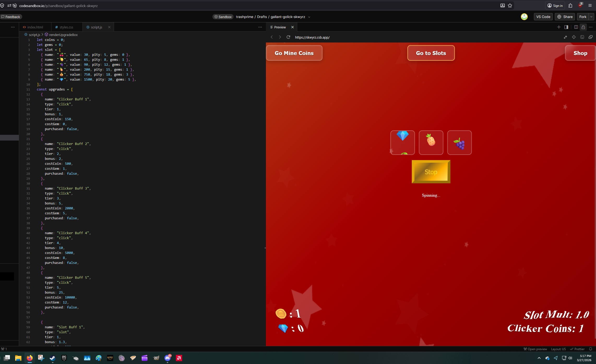Image resolution: width=596 pixels, height=364 pixels.
Task: Open Steam from the taskbar
Action: pyautogui.click(x=52, y=358)
